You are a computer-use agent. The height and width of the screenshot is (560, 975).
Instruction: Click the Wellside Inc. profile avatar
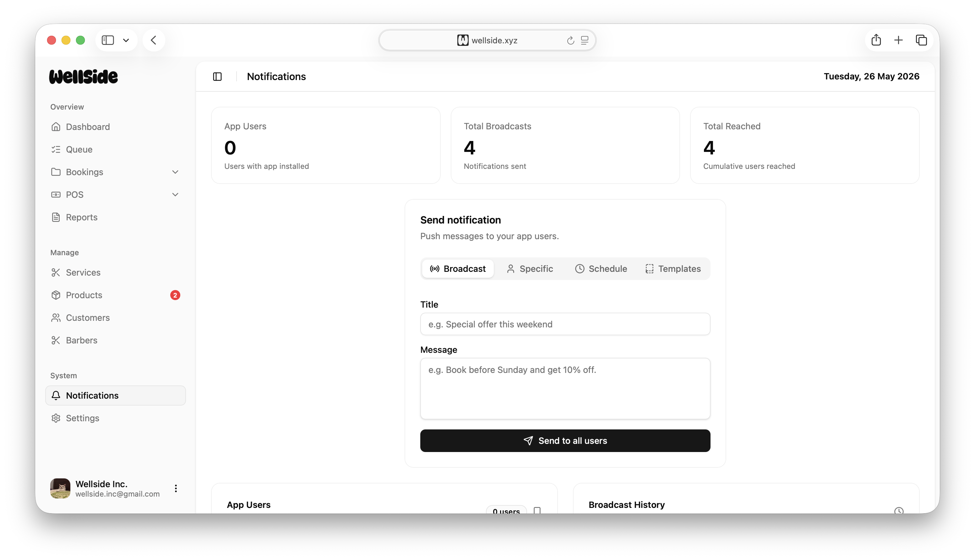60,488
